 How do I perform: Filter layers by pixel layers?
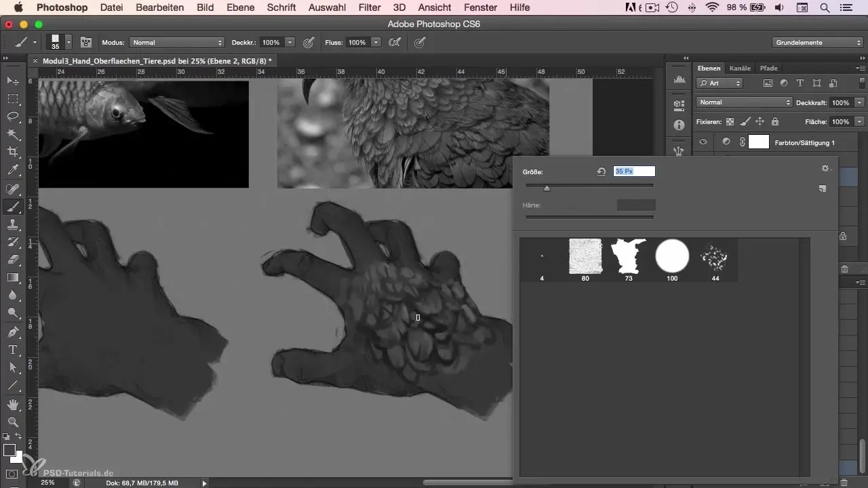click(768, 83)
